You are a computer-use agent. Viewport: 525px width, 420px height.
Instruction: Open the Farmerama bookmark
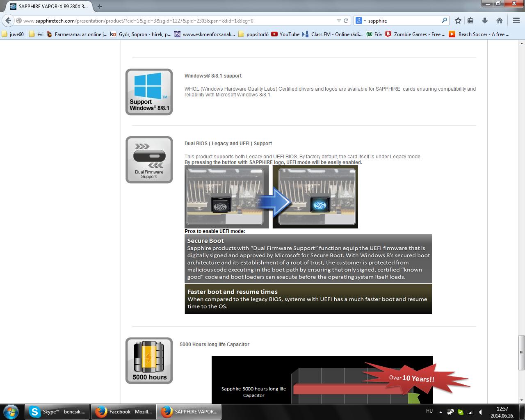coord(77,34)
